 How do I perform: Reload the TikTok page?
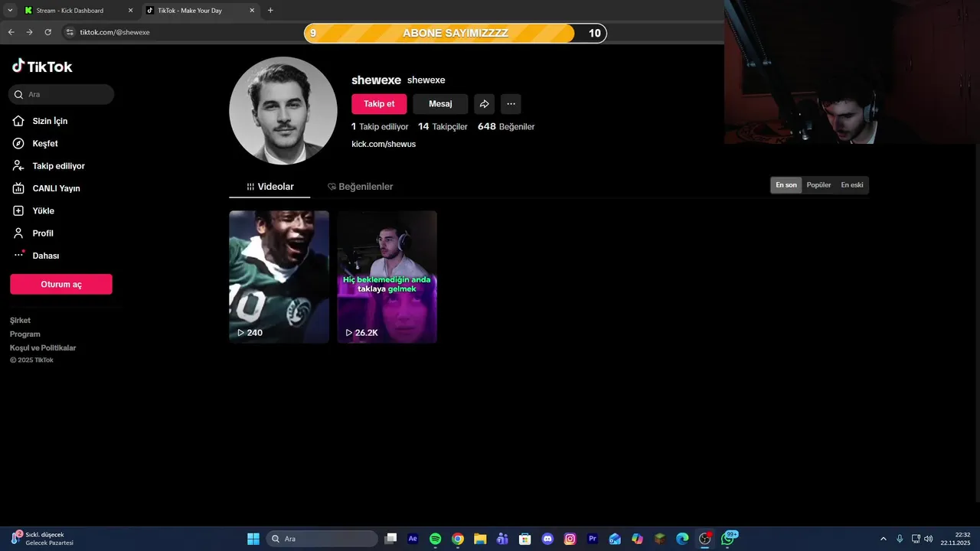(x=47, y=32)
